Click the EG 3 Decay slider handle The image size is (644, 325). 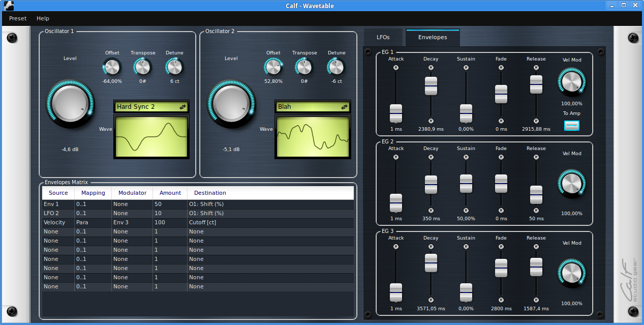431,263
